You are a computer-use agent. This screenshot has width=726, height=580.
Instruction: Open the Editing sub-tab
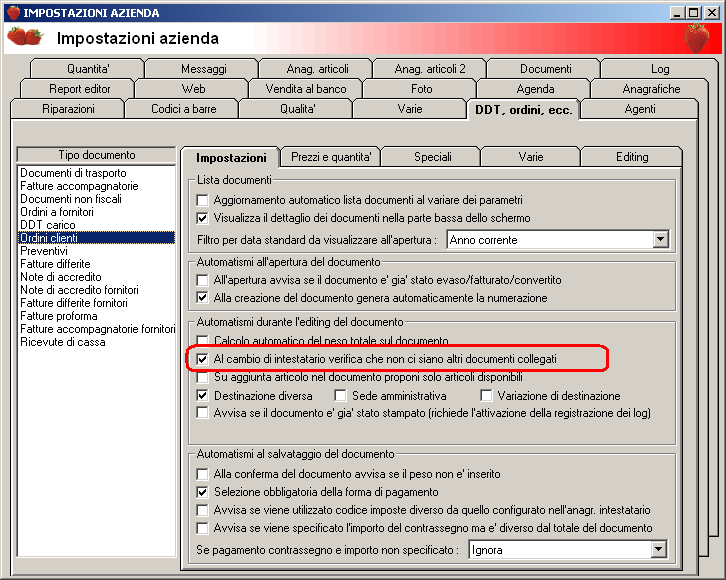tap(632, 157)
